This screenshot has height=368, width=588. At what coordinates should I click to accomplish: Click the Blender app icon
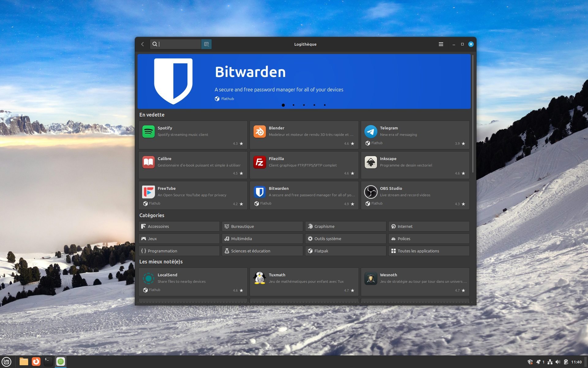click(x=260, y=132)
